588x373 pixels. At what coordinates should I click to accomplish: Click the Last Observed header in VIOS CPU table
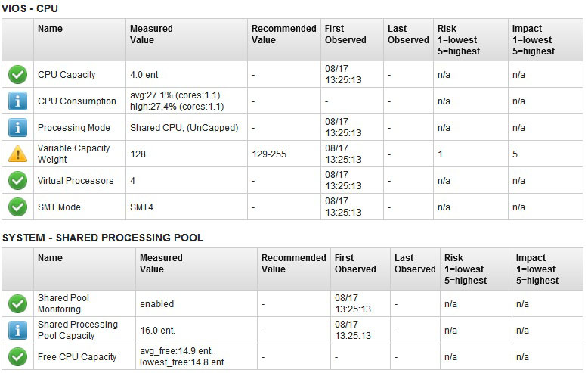pos(408,34)
